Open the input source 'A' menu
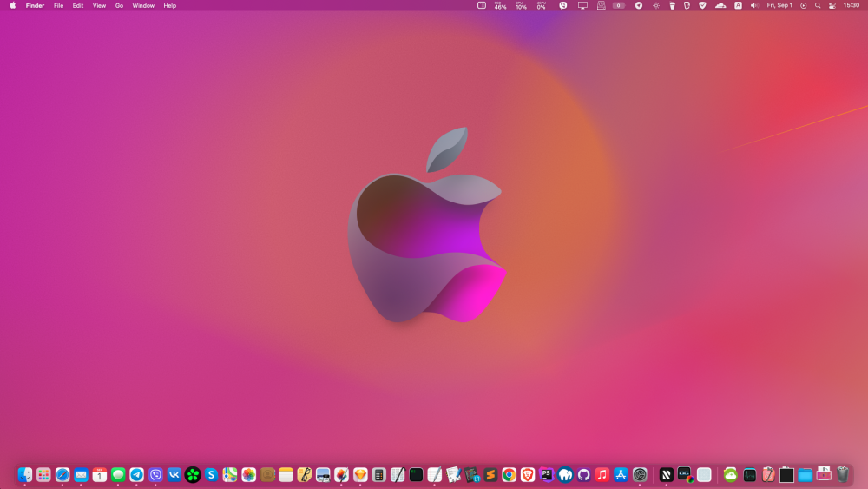This screenshot has width=868, height=489. (738, 5)
